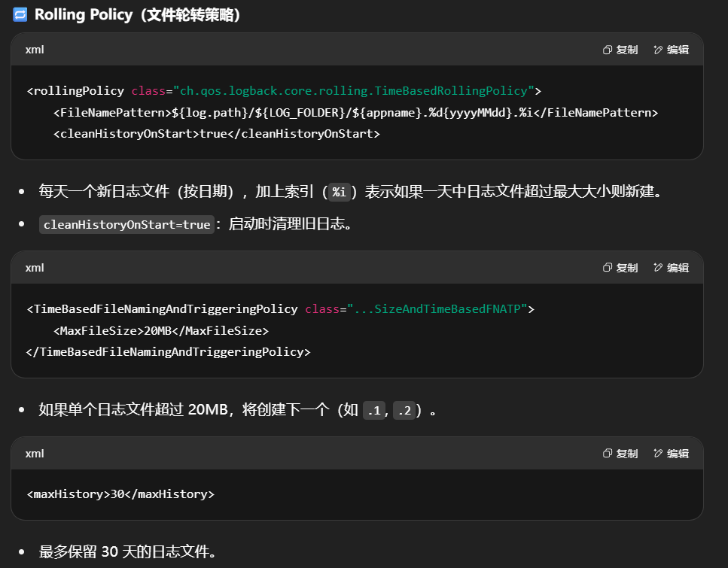Click the copy icon on the rollingPolicy code block
This screenshot has height=568, width=728.
pos(608,50)
